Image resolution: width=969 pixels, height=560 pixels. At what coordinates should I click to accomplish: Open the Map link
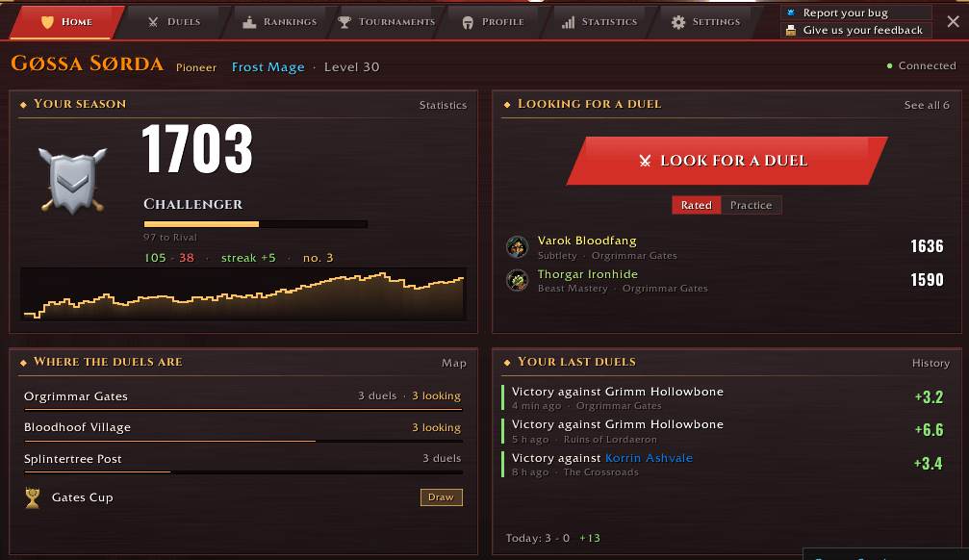click(x=453, y=364)
